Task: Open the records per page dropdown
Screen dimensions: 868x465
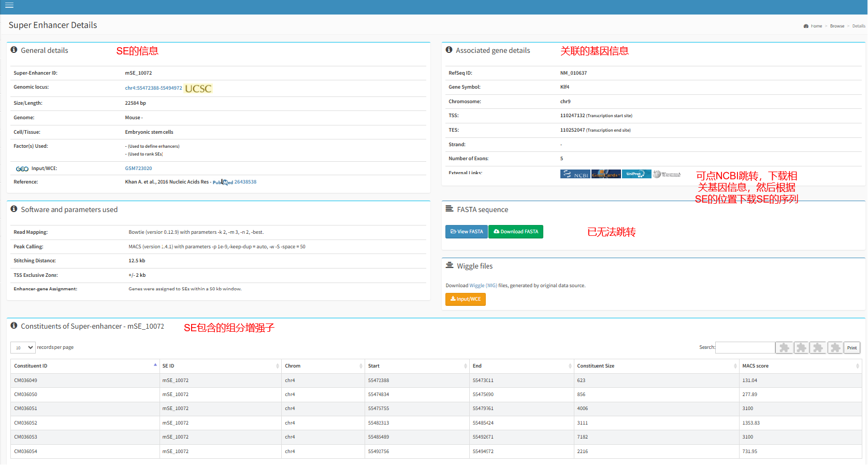Action: 23,347
